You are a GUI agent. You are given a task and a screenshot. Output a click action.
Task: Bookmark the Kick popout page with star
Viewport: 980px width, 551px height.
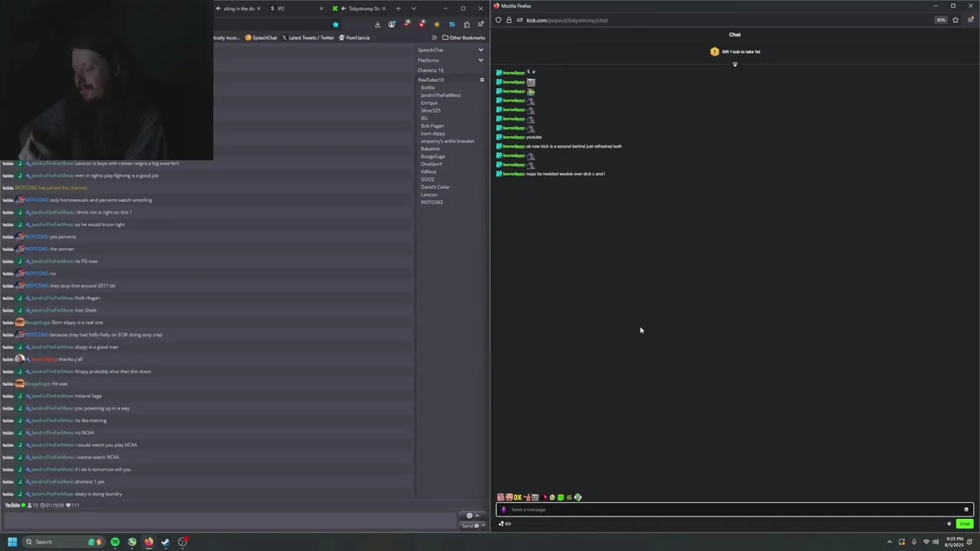pyautogui.click(x=955, y=20)
